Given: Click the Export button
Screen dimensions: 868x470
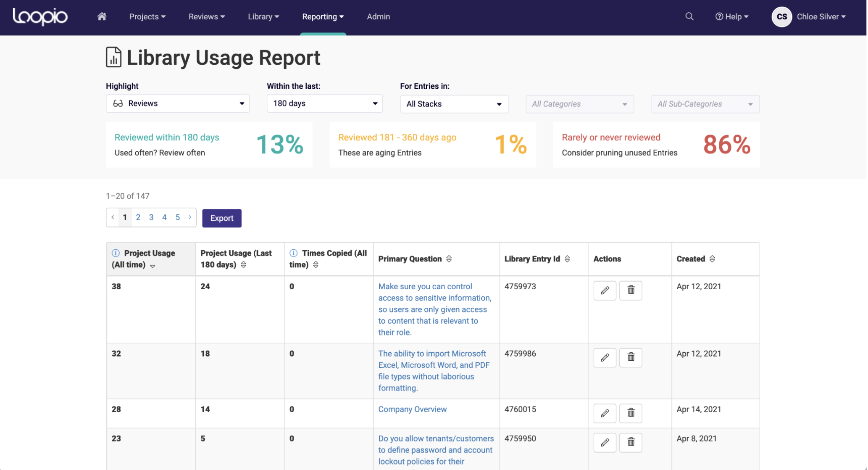Looking at the screenshot, I should coord(222,218).
